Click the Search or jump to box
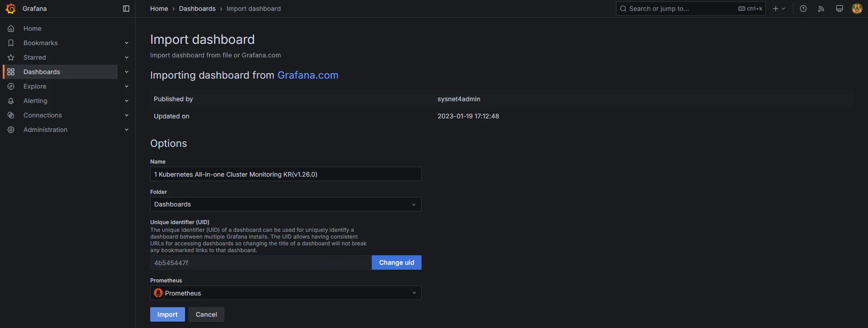 click(691, 9)
